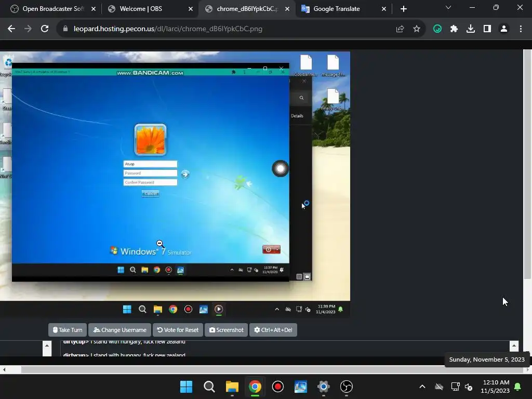Image resolution: width=532 pixels, height=399 pixels.
Task: Click the muted volume icon in host tray
Action: (x=469, y=387)
